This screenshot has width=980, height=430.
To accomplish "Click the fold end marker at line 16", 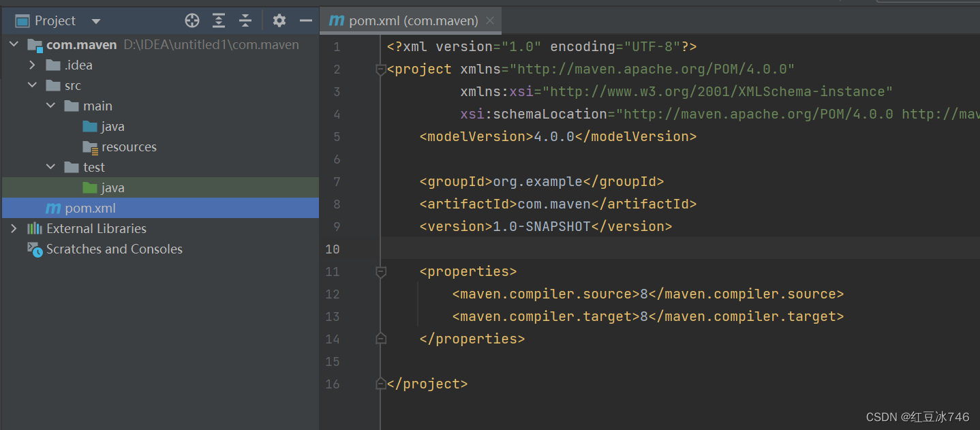I will click(381, 384).
